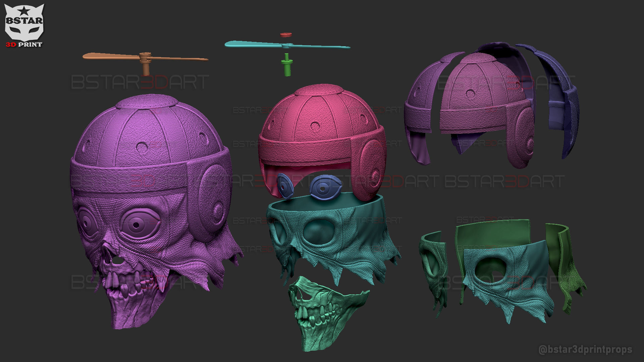Select the cyan propeller blade part
Image resolution: width=644 pixels, height=362 pixels.
point(287,45)
